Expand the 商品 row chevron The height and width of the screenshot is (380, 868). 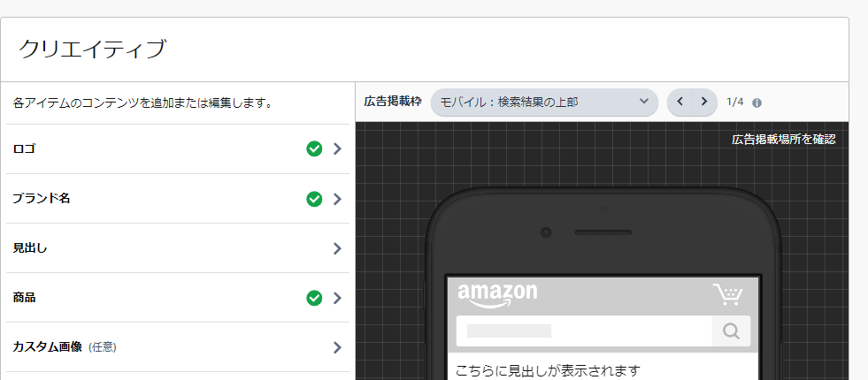[337, 298]
